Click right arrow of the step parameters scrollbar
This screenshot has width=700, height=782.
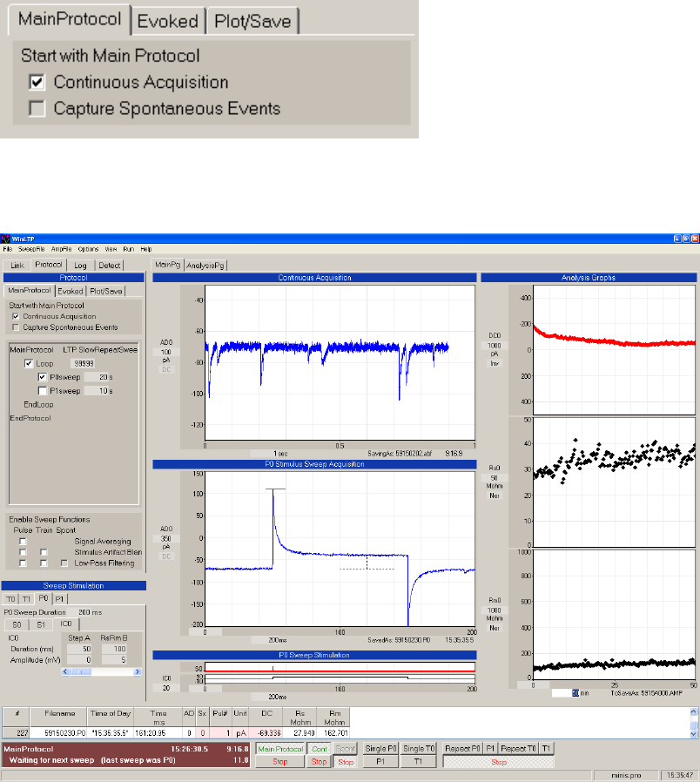point(136,671)
